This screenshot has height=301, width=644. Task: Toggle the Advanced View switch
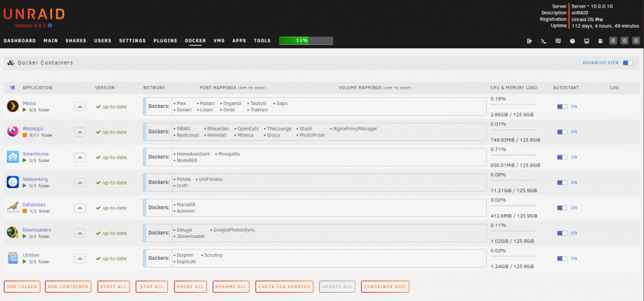[x=627, y=63]
